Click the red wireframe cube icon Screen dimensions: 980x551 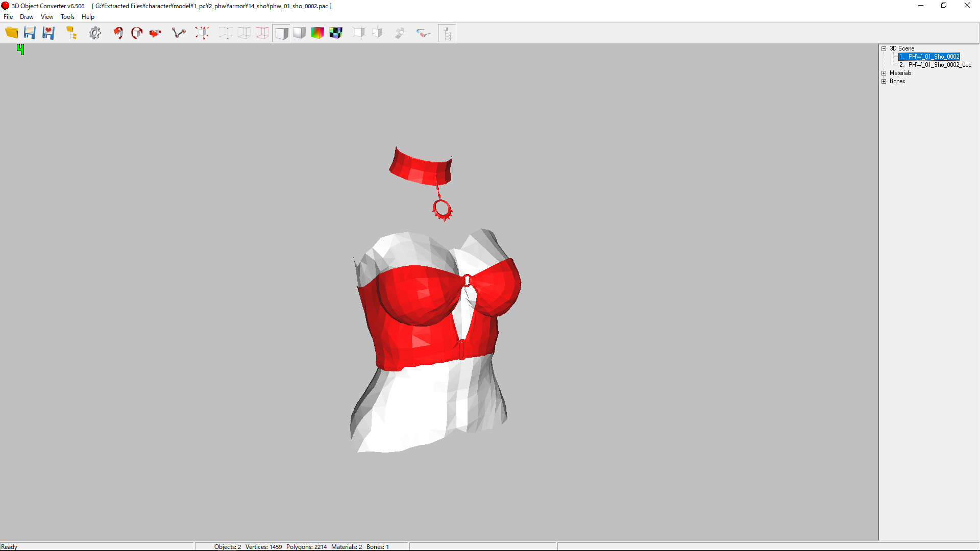262,33
